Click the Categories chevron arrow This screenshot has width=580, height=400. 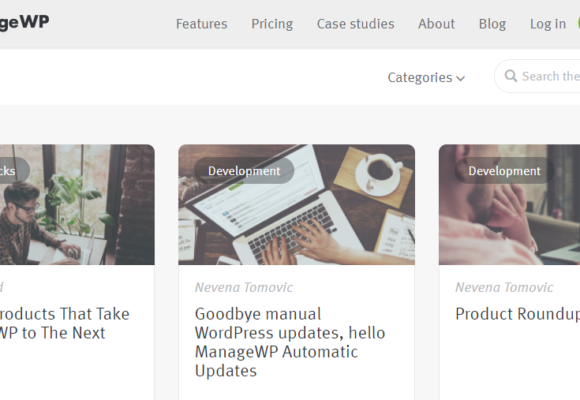(461, 78)
